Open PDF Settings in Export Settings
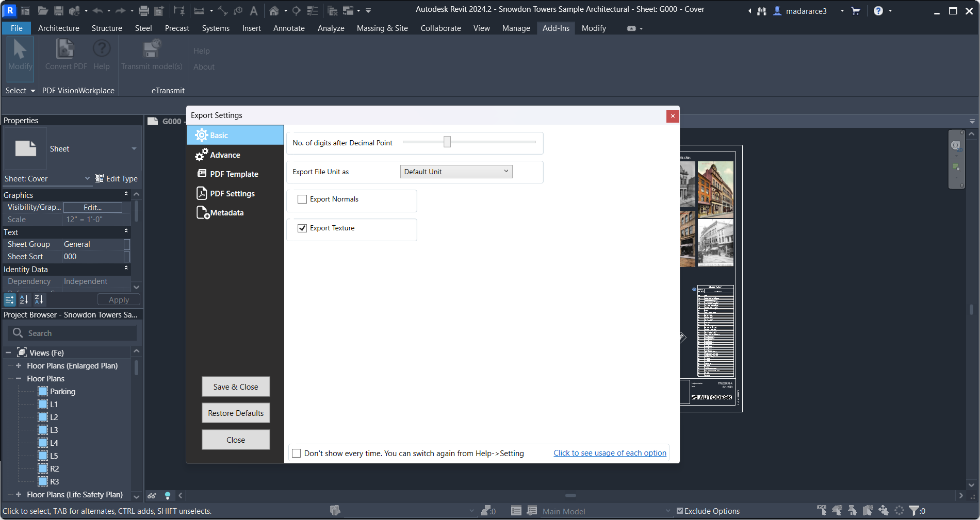This screenshot has height=520, width=980. [235, 194]
